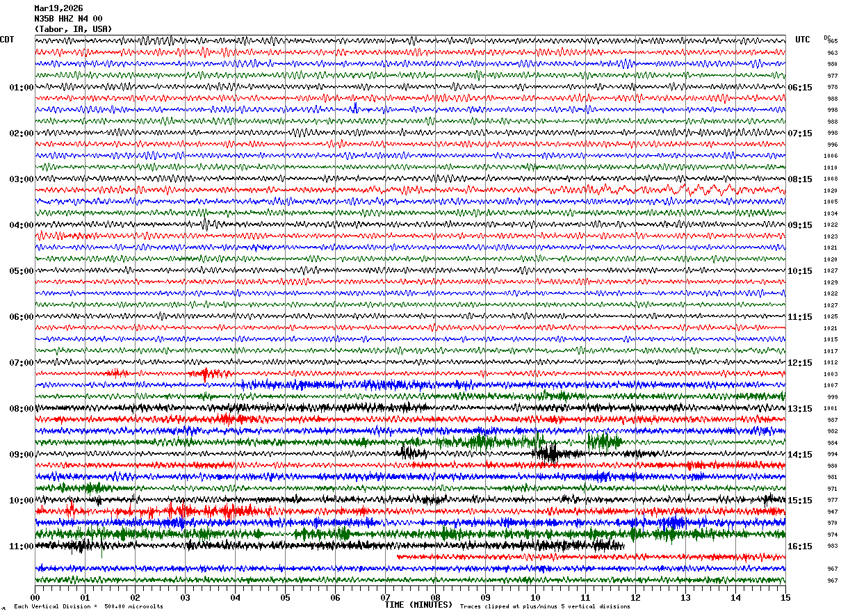Click the DC offset value '1015'

coord(831,340)
